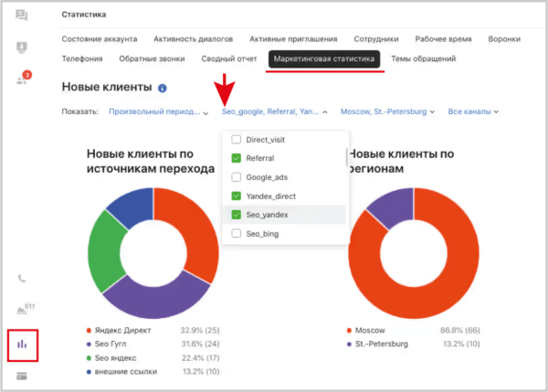Click the 31.6% (24) value
The width and height of the screenshot is (548, 392).
coord(200,344)
